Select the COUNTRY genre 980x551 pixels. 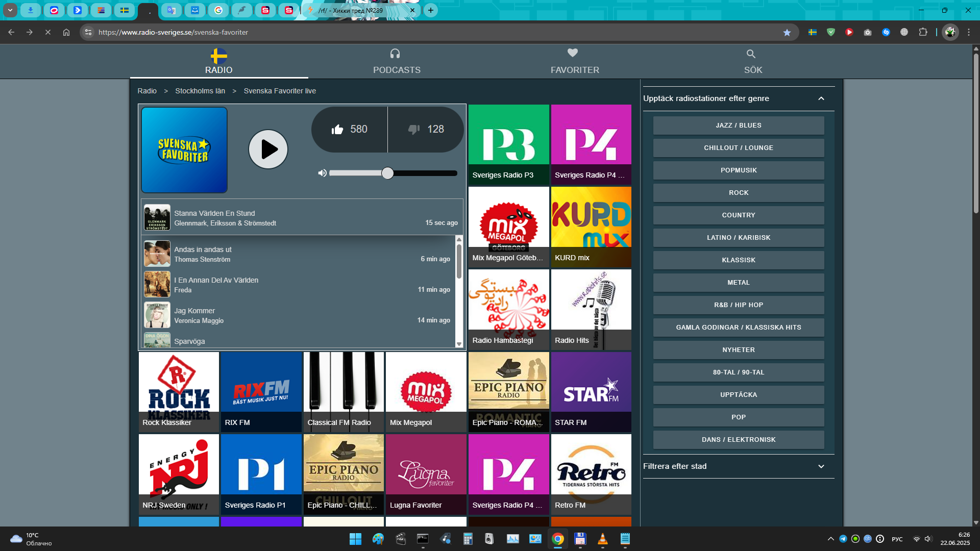point(739,215)
